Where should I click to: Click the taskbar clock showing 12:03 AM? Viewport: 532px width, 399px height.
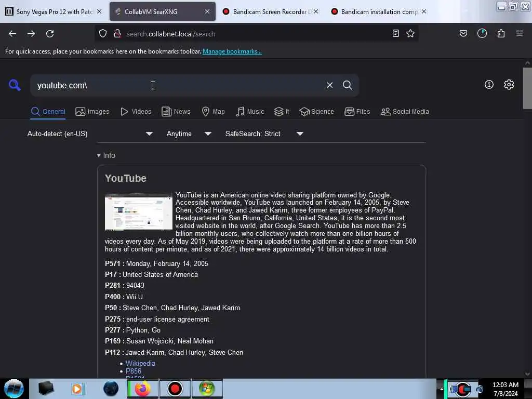tap(506, 389)
